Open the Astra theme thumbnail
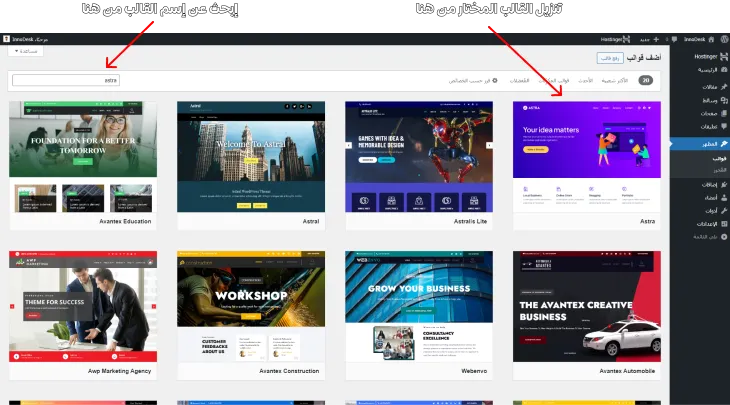The width and height of the screenshot is (730, 405). [x=587, y=157]
